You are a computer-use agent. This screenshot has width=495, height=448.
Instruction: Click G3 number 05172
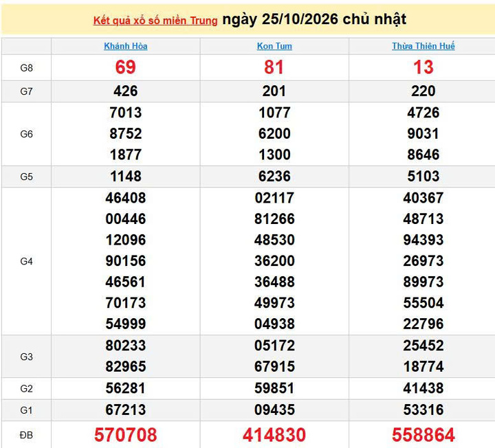click(274, 346)
